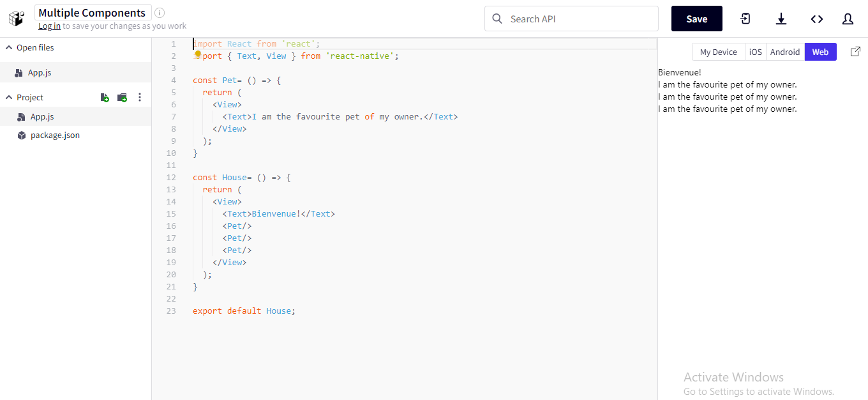
Task: Click the package.json cube file icon
Action: pyautogui.click(x=22, y=135)
